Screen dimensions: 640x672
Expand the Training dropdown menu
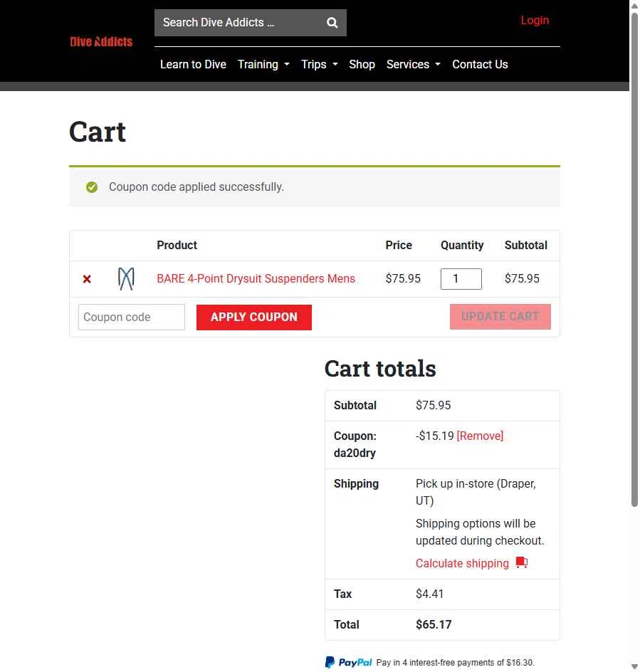click(263, 64)
